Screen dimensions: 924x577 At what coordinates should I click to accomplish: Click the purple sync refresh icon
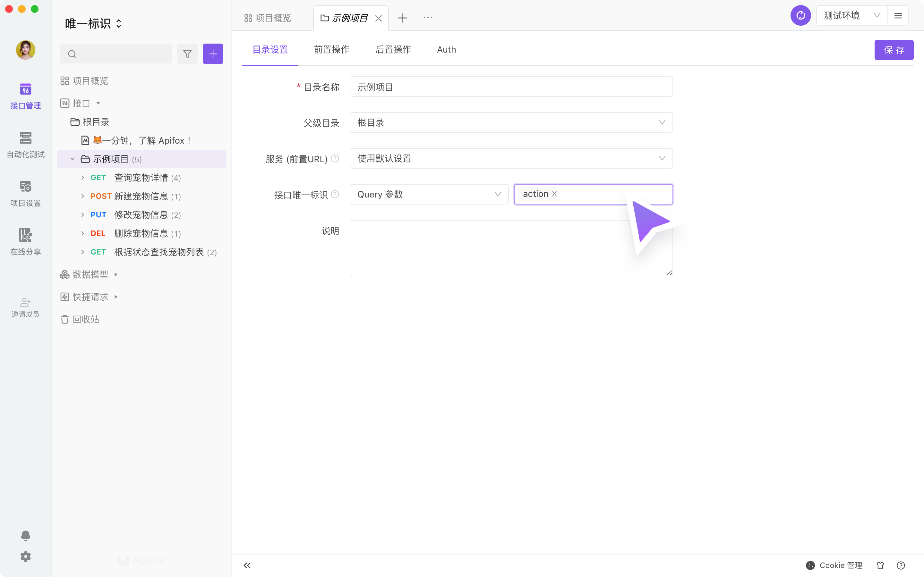click(800, 16)
